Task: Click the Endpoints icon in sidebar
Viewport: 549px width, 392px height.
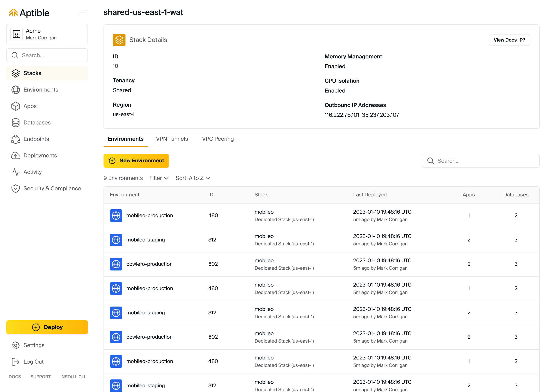Action: (16, 139)
